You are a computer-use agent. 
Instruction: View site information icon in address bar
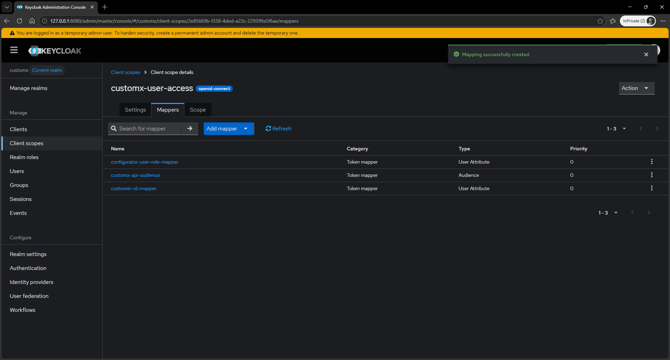(44, 21)
